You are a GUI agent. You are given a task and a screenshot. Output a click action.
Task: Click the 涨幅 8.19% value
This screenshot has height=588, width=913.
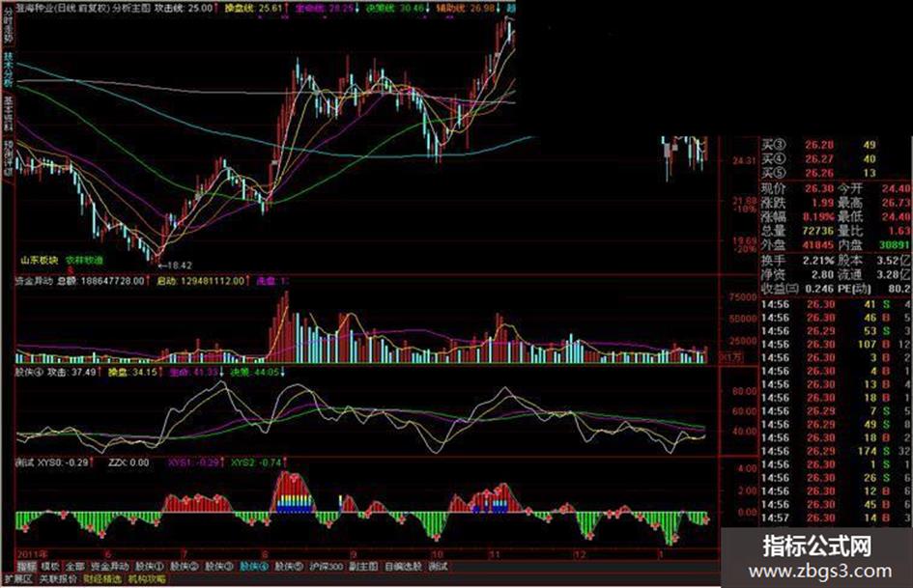click(x=818, y=216)
